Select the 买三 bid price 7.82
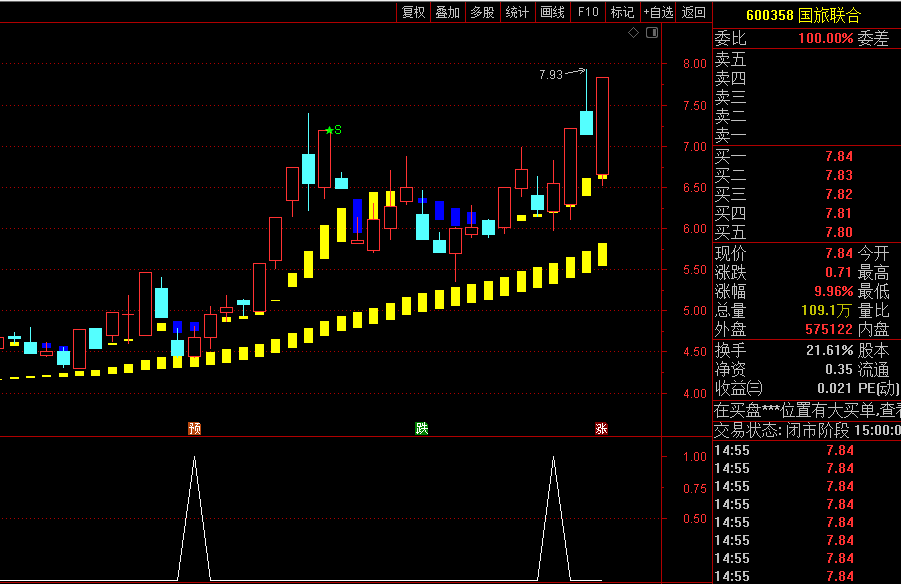Viewport: 901px width, 584px height. tap(839, 194)
